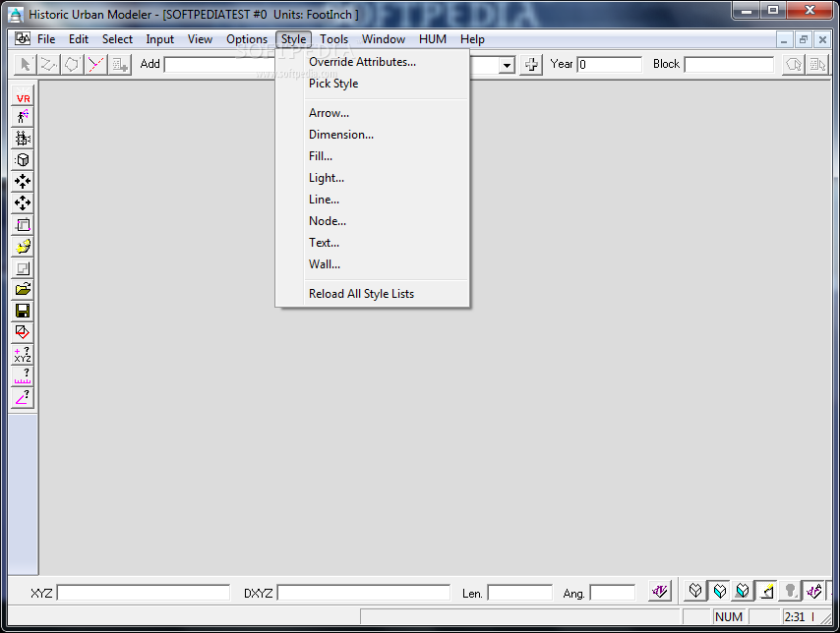Click the polygon pointer icon after Block
The image size is (840, 633).
coord(794,65)
